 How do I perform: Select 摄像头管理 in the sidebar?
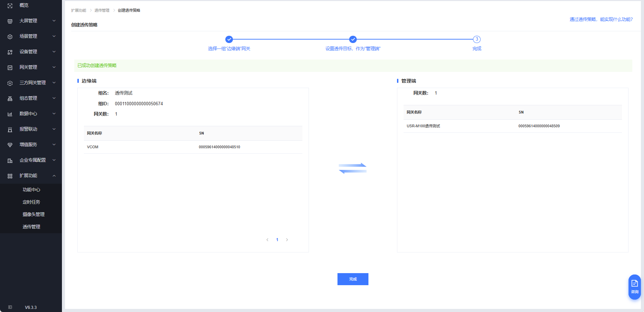(x=33, y=214)
